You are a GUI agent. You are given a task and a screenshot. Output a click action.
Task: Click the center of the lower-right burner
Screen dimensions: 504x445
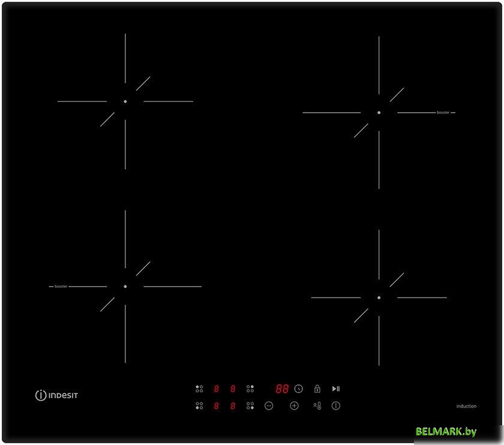coord(379,297)
